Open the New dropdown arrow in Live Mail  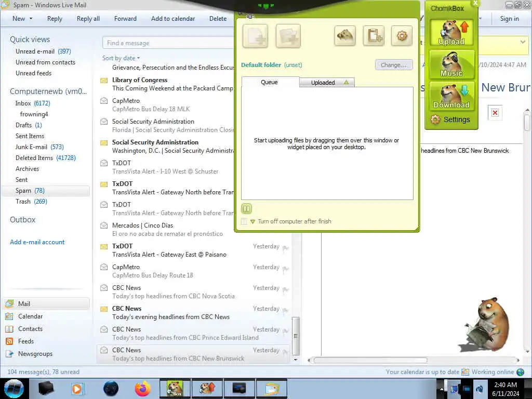click(x=31, y=19)
